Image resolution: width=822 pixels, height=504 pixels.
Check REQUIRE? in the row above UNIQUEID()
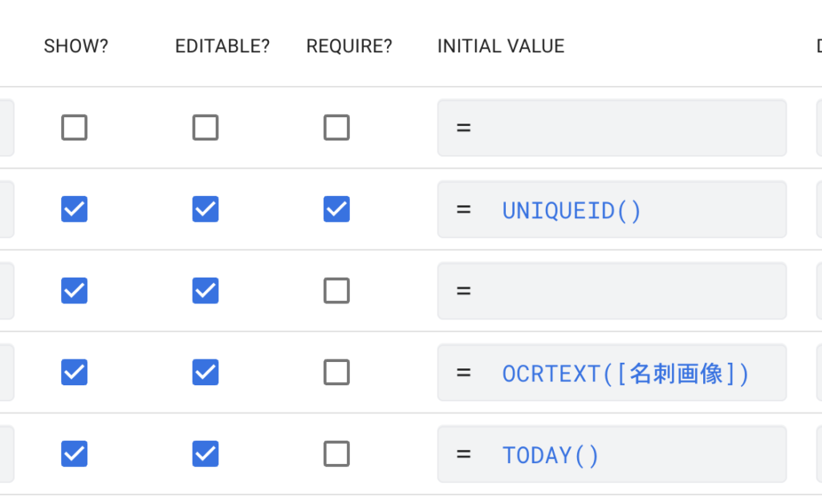pos(336,128)
